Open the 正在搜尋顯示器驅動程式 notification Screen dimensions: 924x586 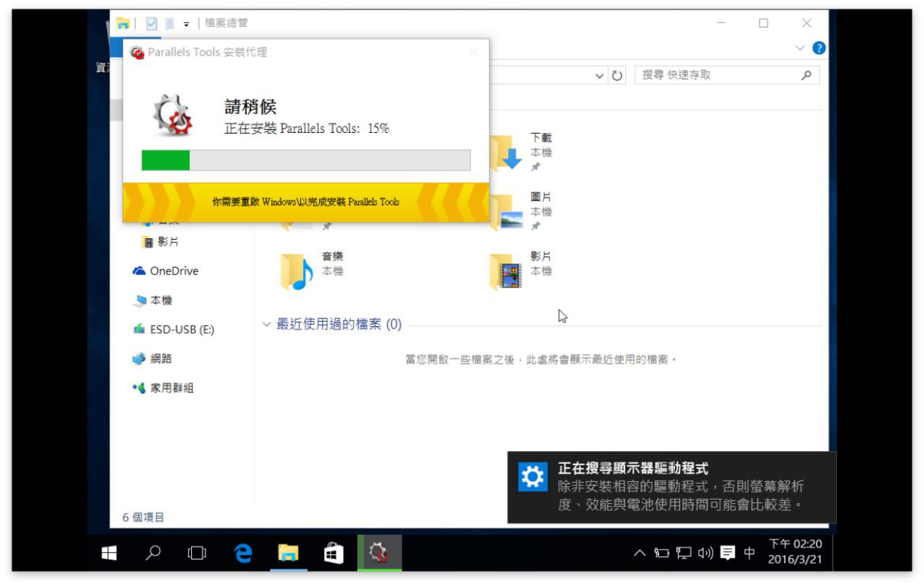[671, 487]
